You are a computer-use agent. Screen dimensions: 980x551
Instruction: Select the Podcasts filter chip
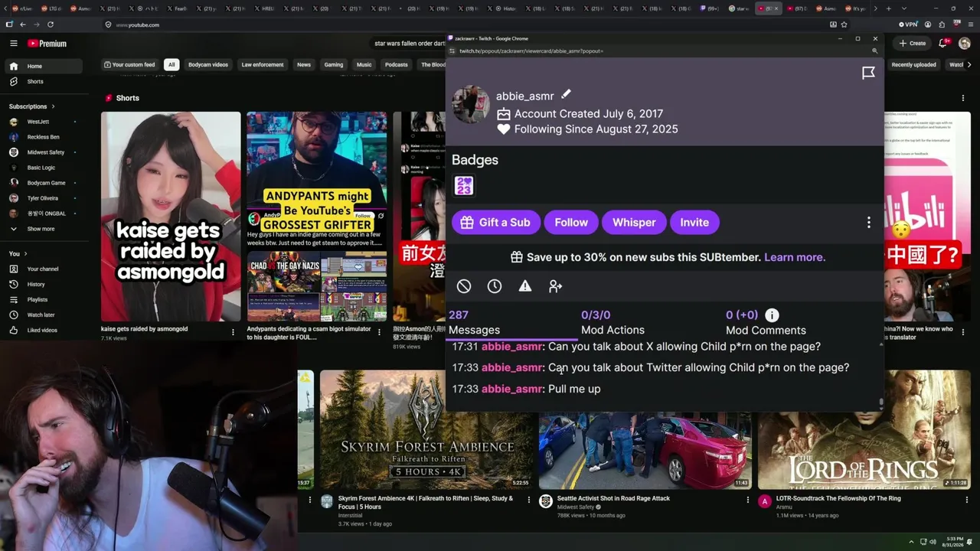[x=397, y=65]
